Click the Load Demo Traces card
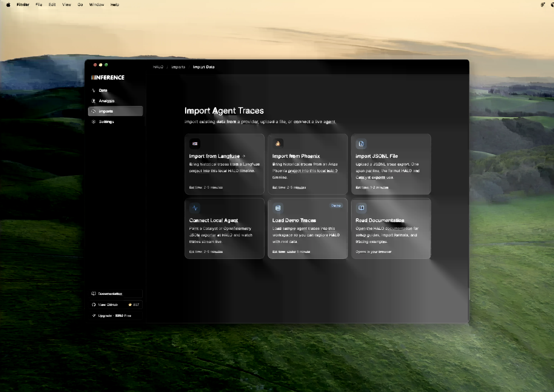This screenshot has width=554, height=392. click(x=308, y=228)
